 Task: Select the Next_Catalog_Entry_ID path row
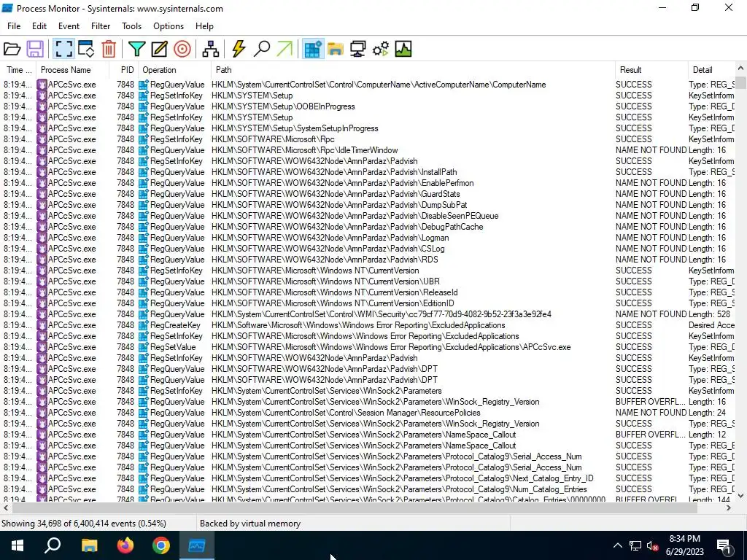point(402,478)
